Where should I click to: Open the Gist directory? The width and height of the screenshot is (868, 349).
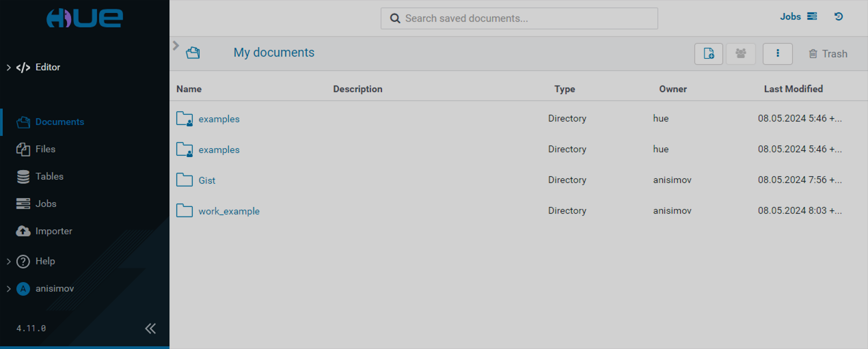pos(207,180)
